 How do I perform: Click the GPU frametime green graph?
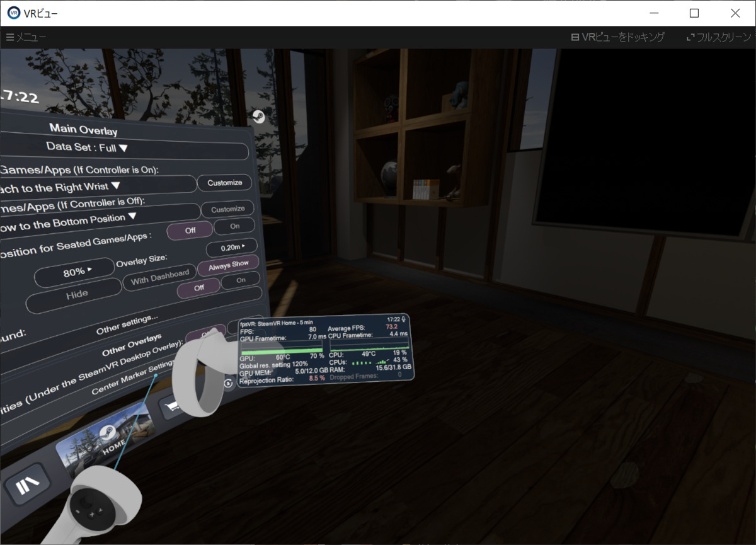click(x=281, y=347)
